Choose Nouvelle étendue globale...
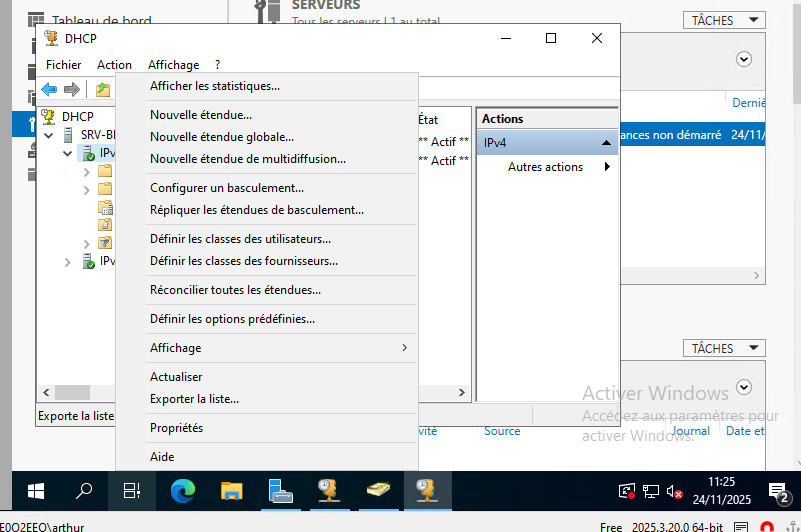This screenshot has width=801, height=532. [x=266, y=137]
